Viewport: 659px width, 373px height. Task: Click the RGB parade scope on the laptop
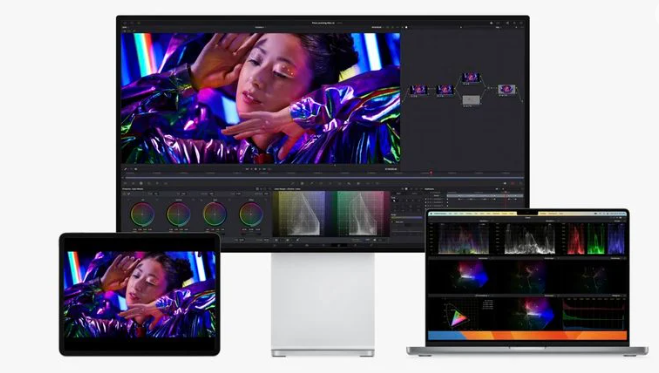[596, 239]
